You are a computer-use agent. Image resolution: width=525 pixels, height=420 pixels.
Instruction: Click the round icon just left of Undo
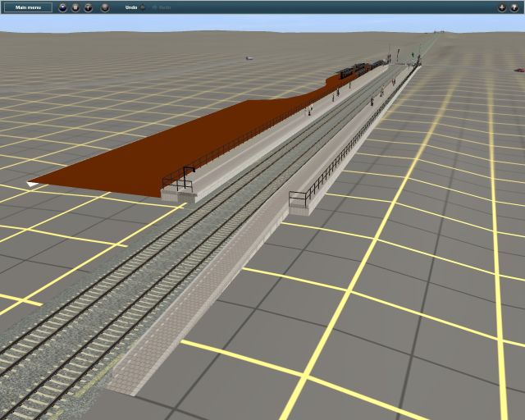click(x=105, y=7)
